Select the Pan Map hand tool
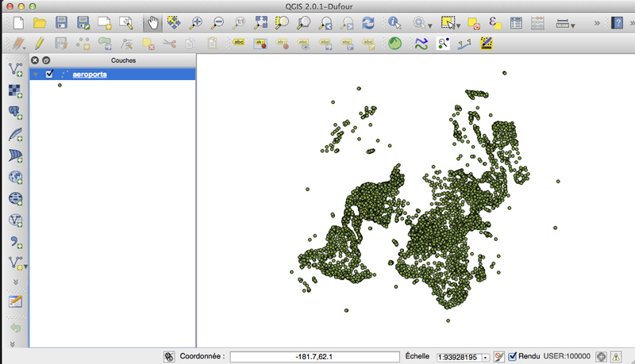635x364 pixels. 152,23
